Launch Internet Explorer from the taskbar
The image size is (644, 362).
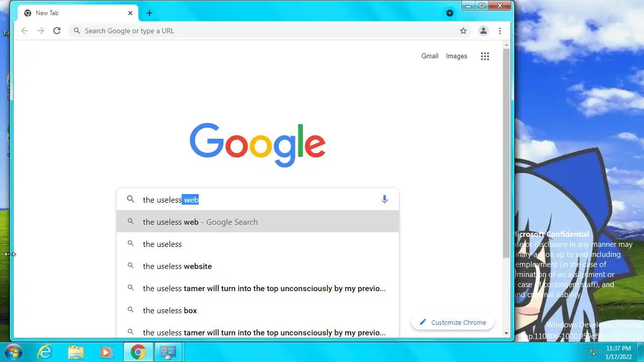[45, 352]
